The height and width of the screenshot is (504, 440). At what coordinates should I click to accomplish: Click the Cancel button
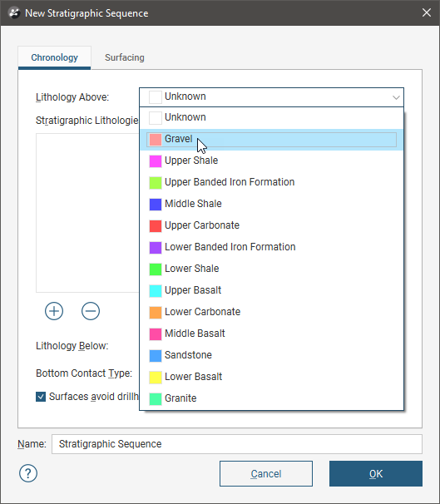pyautogui.click(x=266, y=473)
